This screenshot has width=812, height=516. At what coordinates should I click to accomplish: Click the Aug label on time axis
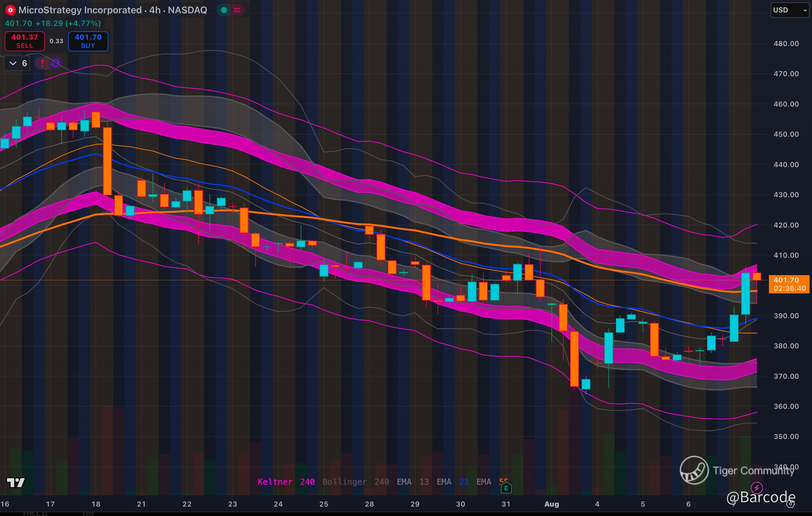pyautogui.click(x=551, y=504)
